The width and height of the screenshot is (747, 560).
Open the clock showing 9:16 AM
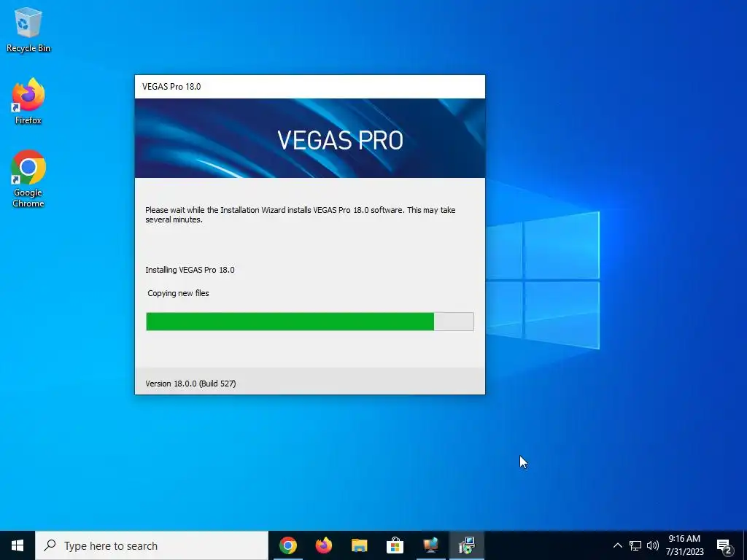[684, 545]
